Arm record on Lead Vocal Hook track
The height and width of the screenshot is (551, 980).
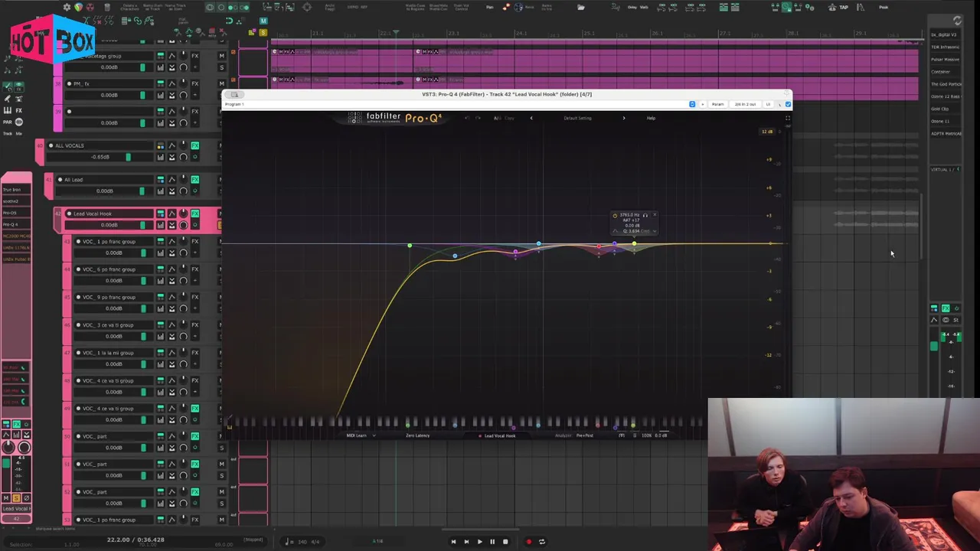coord(69,214)
